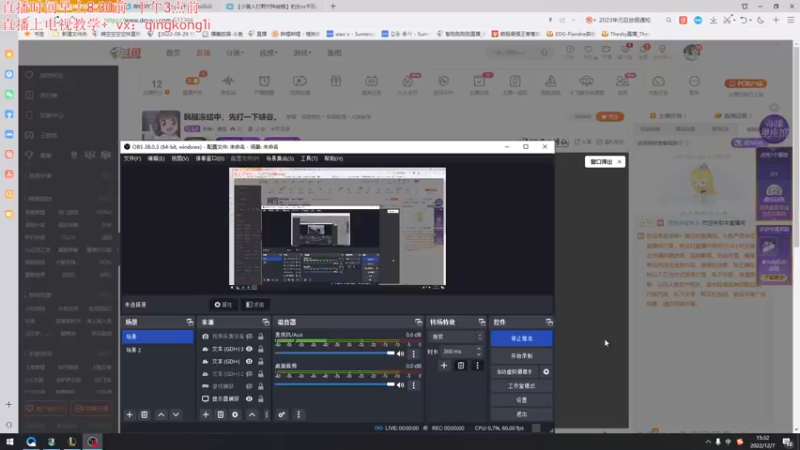Open the 停靠窗口(D) menu in OBS
Viewport: 800px width, 450px height.
[210, 159]
